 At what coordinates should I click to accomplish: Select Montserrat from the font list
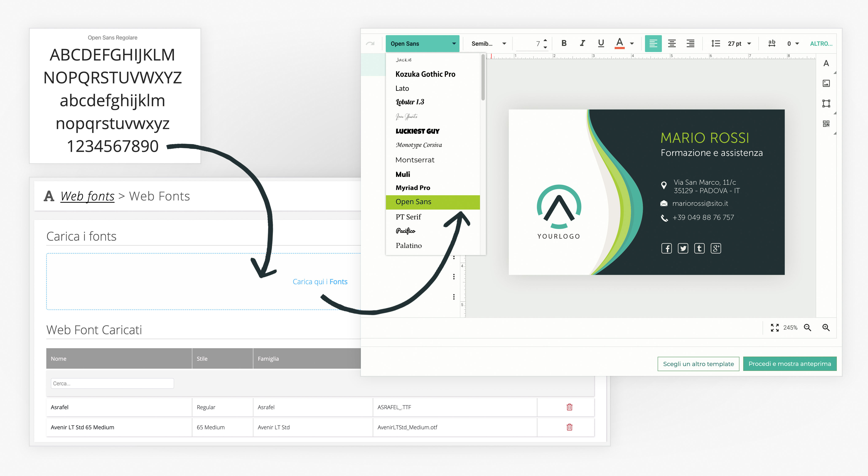[x=415, y=160]
